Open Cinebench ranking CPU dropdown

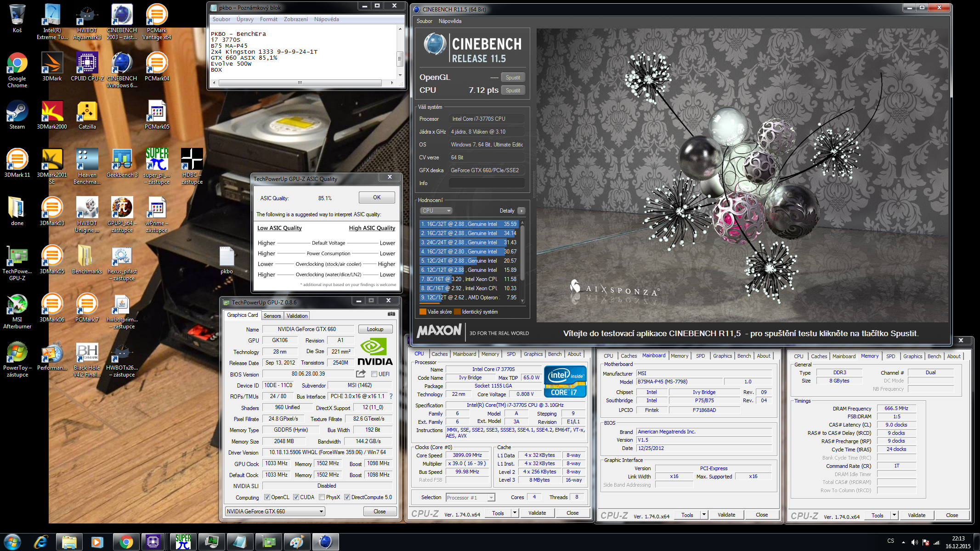[x=436, y=211]
